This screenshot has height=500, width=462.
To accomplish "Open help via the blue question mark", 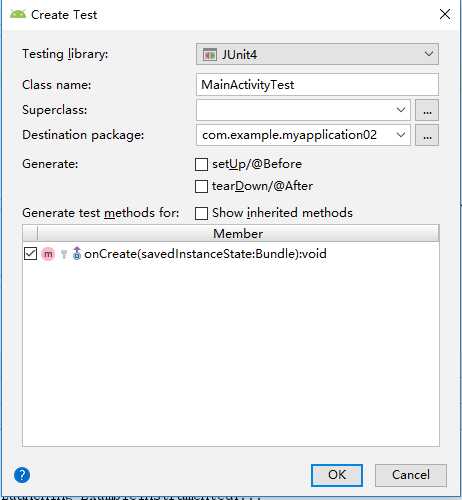I will point(22,475).
